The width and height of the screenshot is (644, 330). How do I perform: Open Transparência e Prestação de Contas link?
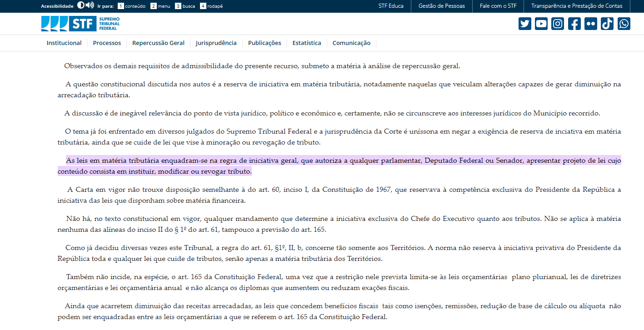577,6
